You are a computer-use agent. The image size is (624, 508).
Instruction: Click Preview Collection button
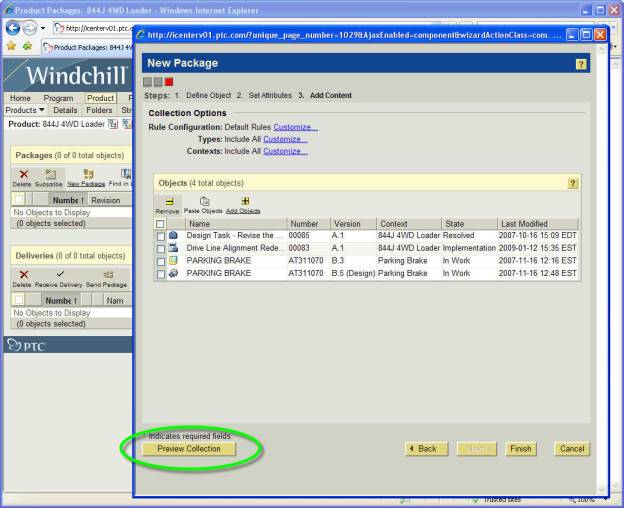click(x=189, y=449)
